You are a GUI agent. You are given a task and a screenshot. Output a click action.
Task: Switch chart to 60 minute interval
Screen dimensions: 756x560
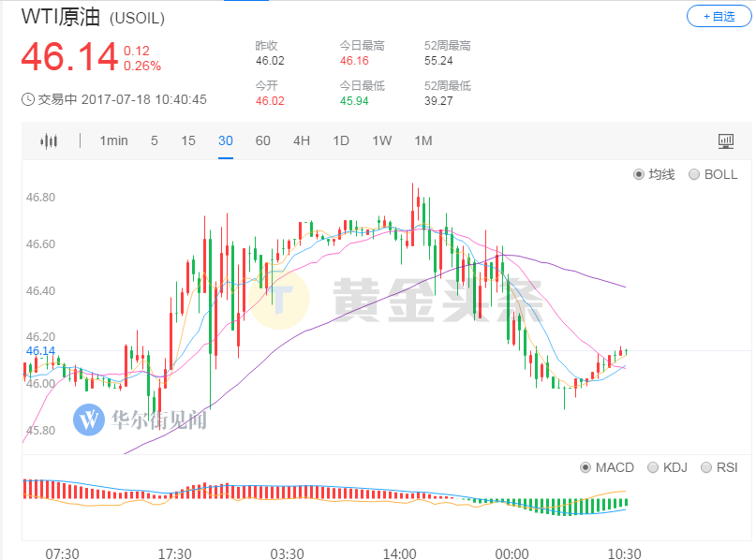point(263,140)
